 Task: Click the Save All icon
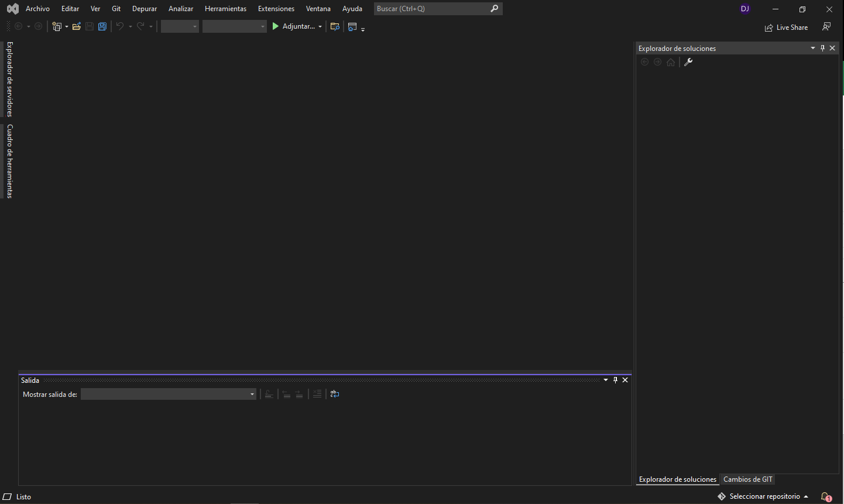click(102, 26)
